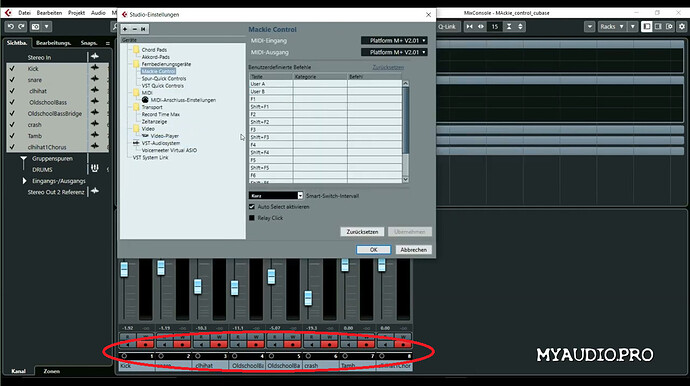
Task: Switch to the Bearbeitungs. tab
Action: pyautogui.click(x=53, y=43)
